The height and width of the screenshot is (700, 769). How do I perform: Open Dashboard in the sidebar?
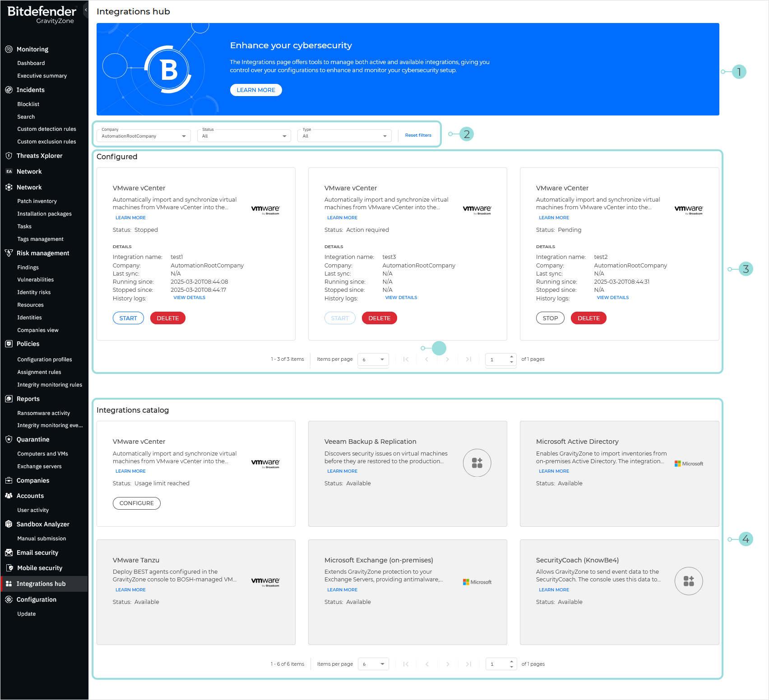point(31,63)
